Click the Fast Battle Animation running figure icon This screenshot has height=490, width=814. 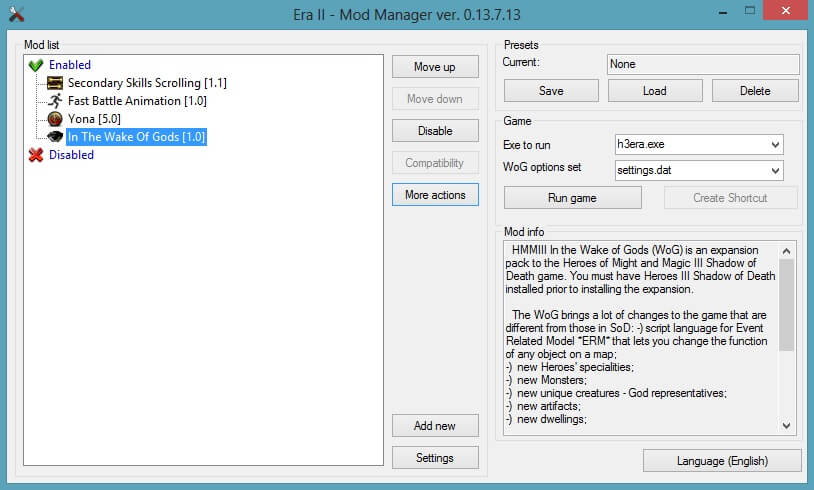(55, 101)
